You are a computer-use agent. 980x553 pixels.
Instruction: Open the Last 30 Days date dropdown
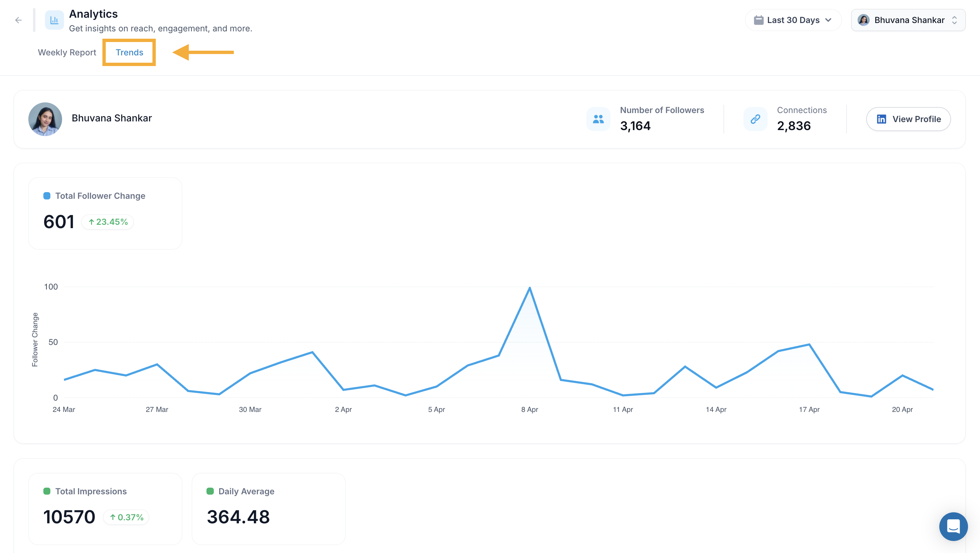793,20
